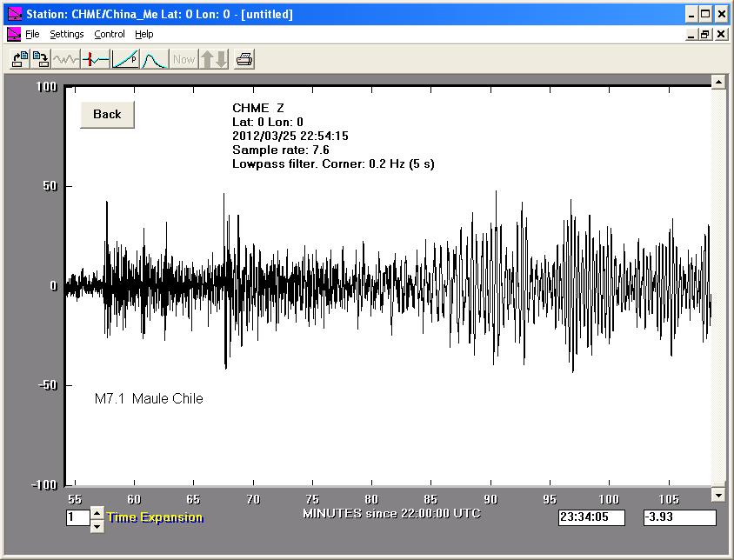
Task: Open the Settings menu
Action: point(66,34)
